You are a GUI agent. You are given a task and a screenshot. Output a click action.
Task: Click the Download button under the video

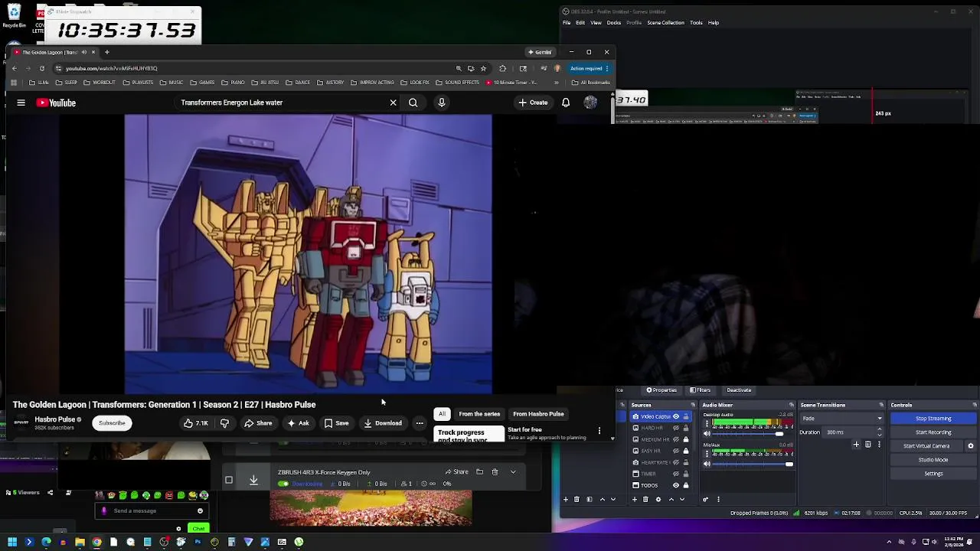point(383,423)
